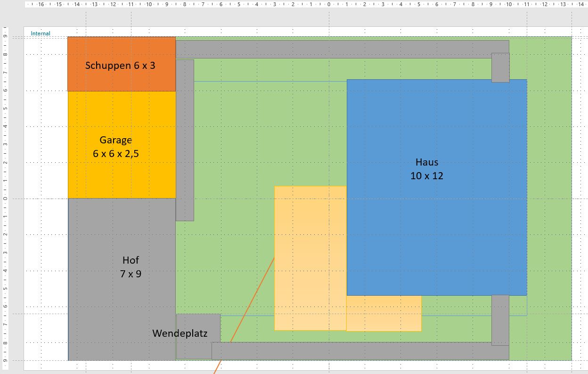
Task: Select the Wendeplatz text label
Action: pyautogui.click(x=180, y=333)
